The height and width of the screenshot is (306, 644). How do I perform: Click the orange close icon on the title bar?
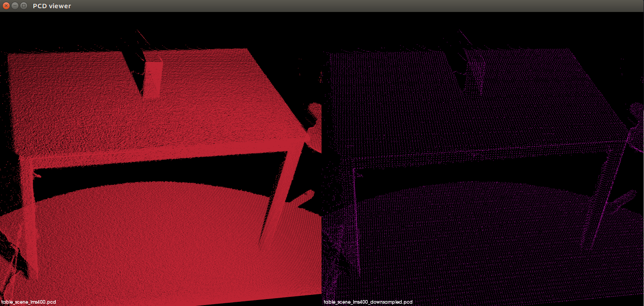[x=6, y=6]
